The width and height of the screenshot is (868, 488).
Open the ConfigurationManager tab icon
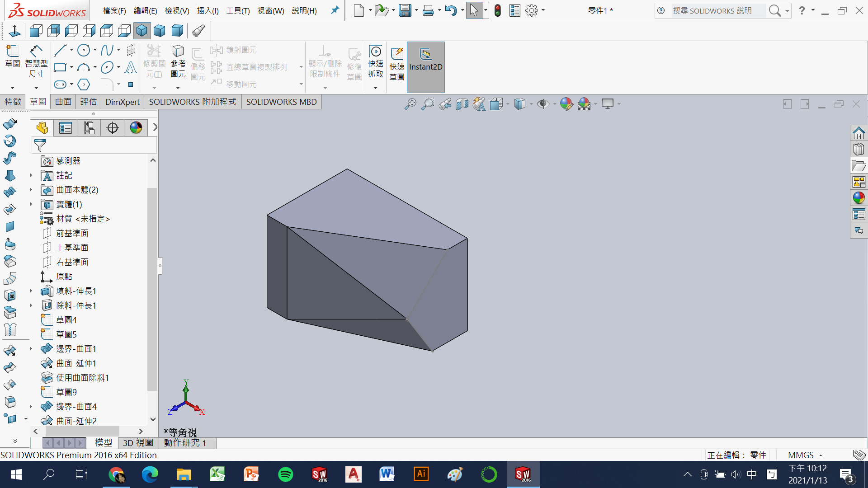point(89,128)
